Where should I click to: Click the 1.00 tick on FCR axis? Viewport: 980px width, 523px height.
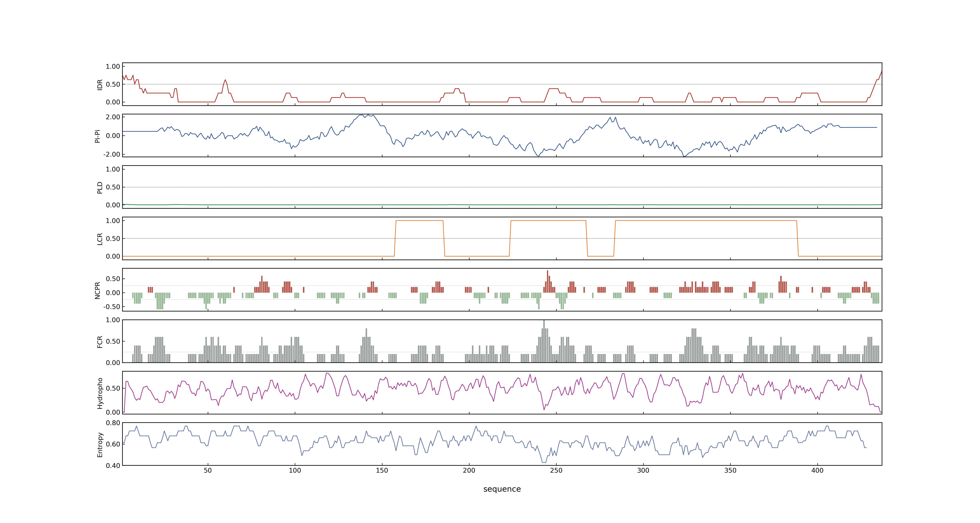(113, 320)
